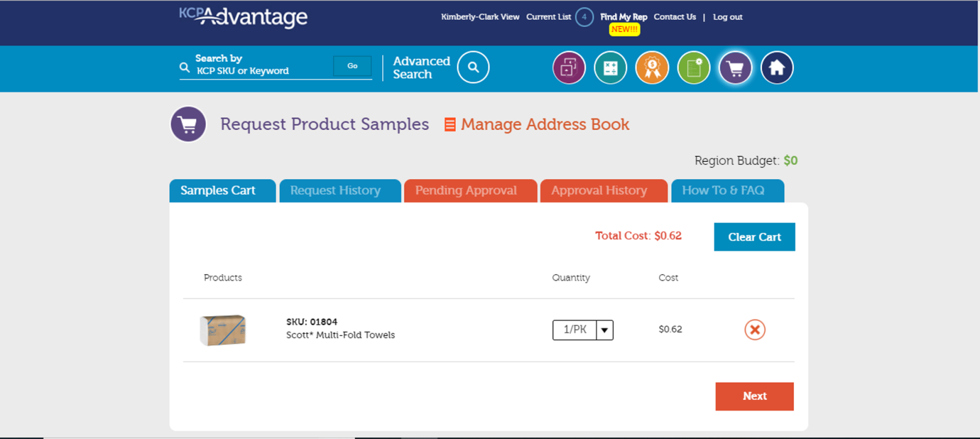Viewport: 980px width, 439px height.
Task: Open the Manage Address Book link
Action: click(545, 124)
